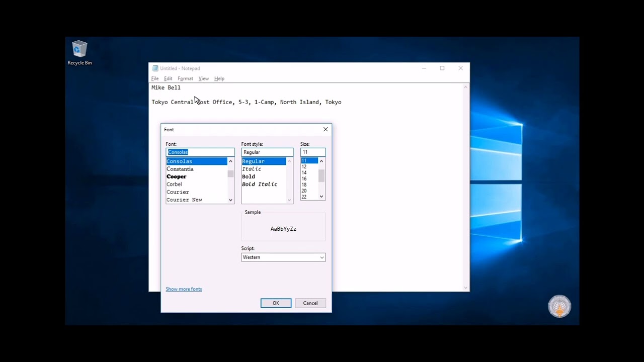
Task: Choose Italic font style
Action: (x=264, y=169)
